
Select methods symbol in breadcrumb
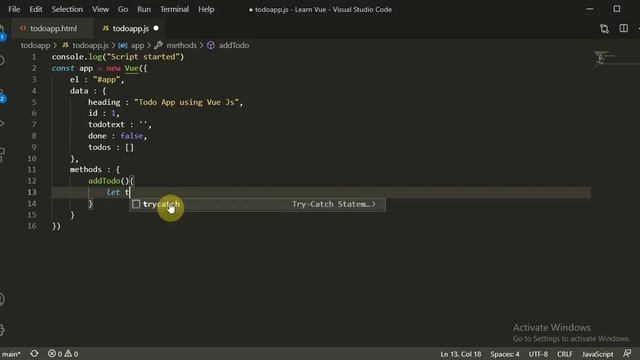point(181,45)
